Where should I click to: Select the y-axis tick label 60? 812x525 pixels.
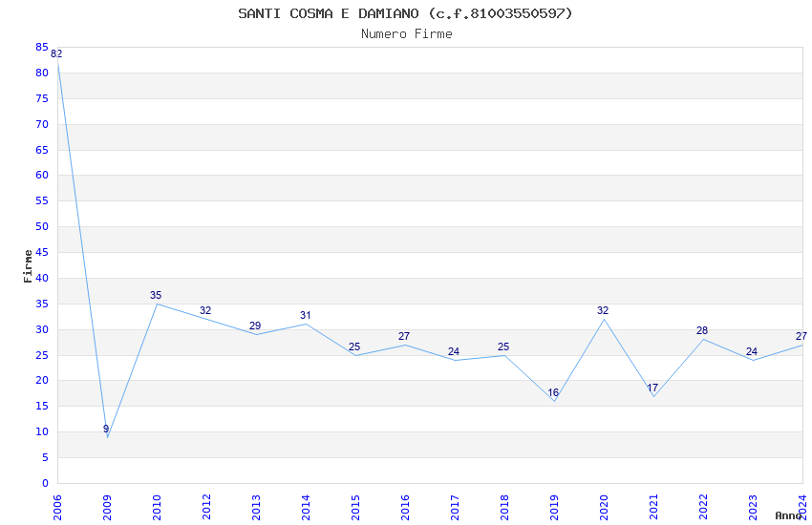(42, 176)
